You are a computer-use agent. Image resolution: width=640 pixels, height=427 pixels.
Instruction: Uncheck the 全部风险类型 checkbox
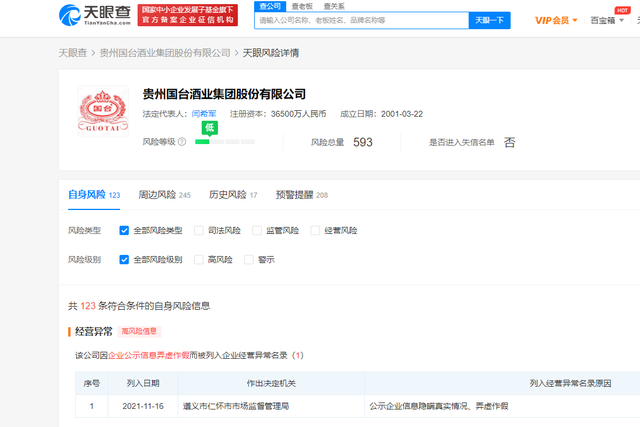point(124,230)
